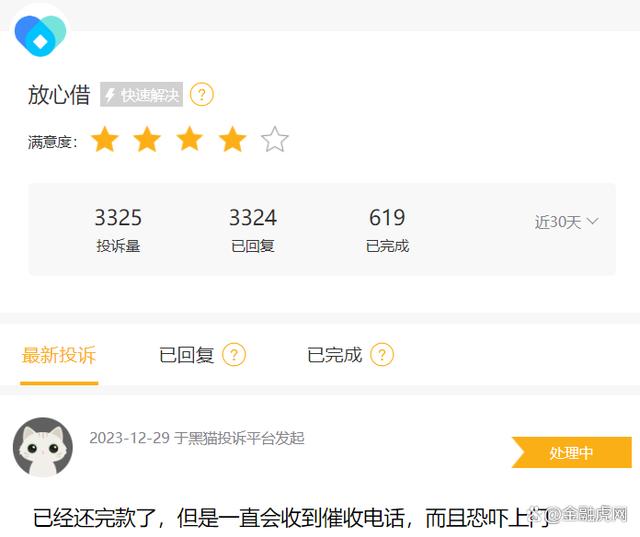Click the 处理中 status ribbon
This screenshot has width=640, height=537.
point(572,452)
